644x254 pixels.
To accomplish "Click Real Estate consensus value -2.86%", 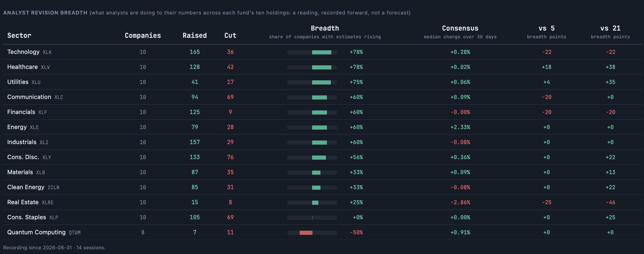I will click(460, 202).
